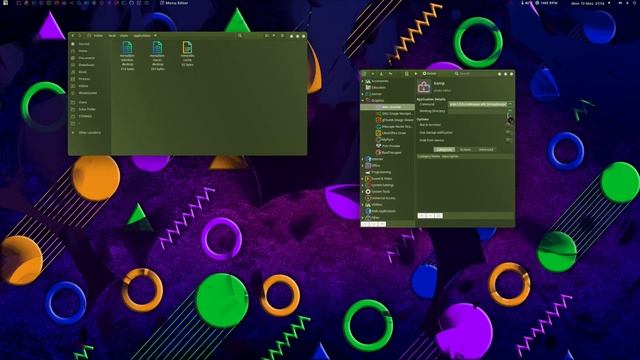Click the hamburger menu icon in Files header

(282, 36)
